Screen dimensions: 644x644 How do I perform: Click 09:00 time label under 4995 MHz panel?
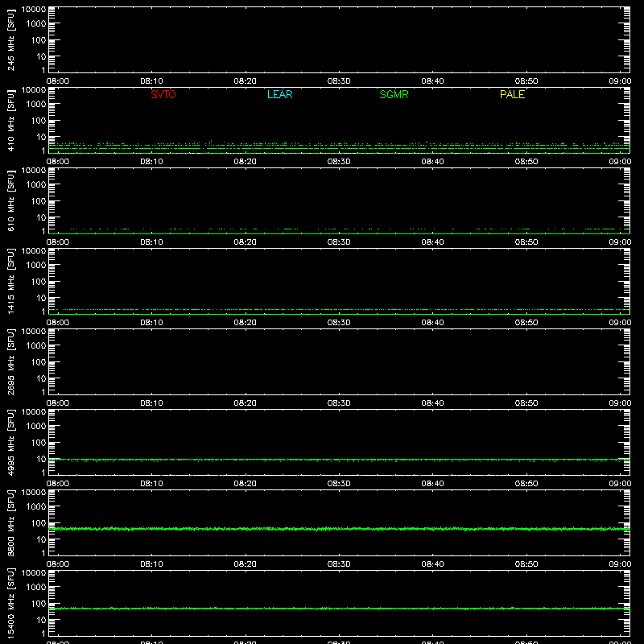[620, 484]
